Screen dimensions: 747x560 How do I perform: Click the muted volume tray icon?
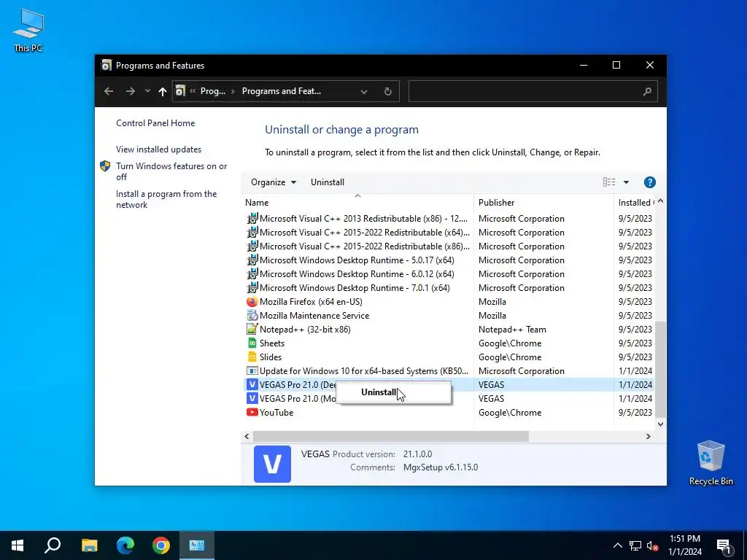(x=653, y=545)
